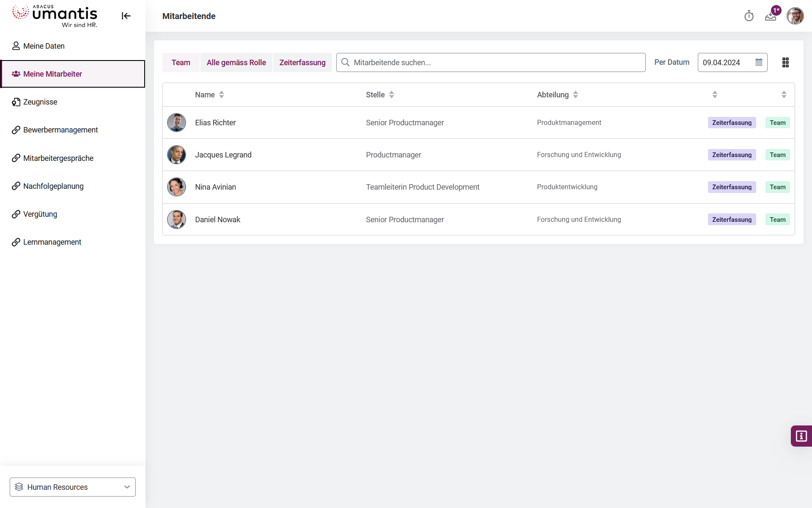Click Nina Avinian's profile photo
This screenshot has height=508, width=812.
point(176,187)
